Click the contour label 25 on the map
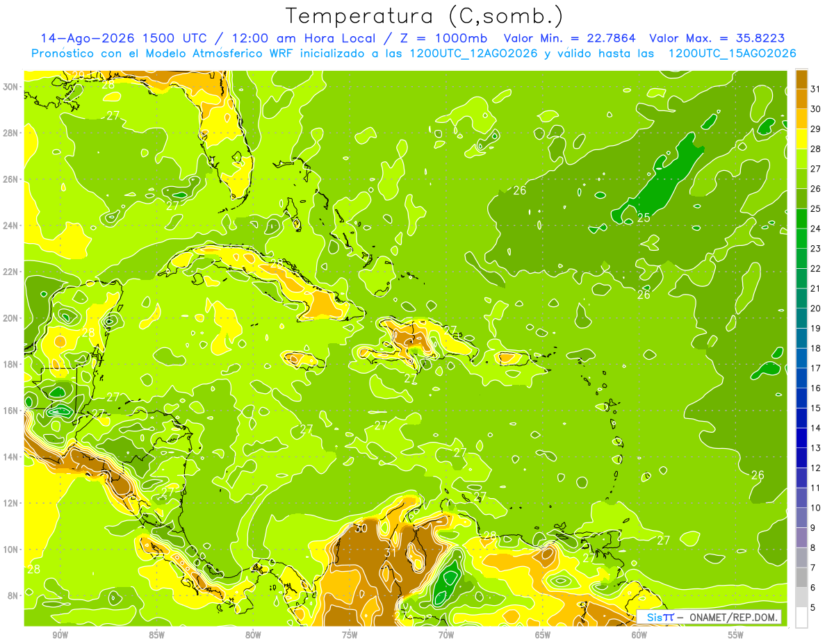834x644 pixels. coord(644,217)
